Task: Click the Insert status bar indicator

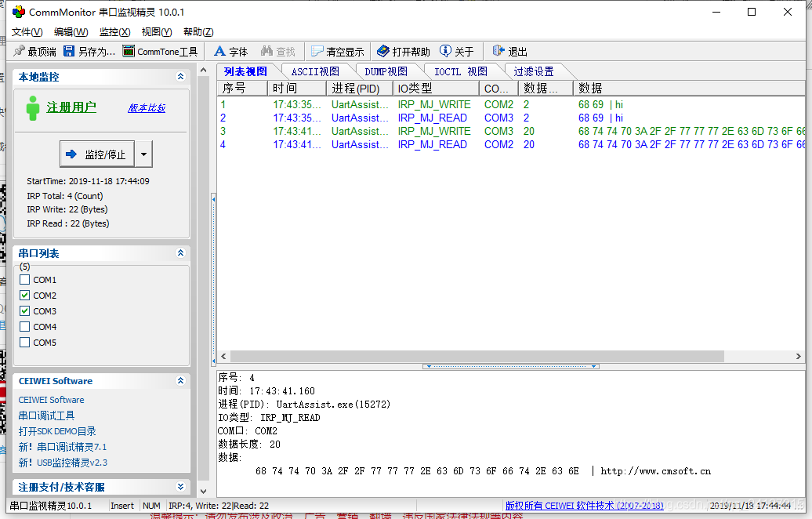Action: 122,506
